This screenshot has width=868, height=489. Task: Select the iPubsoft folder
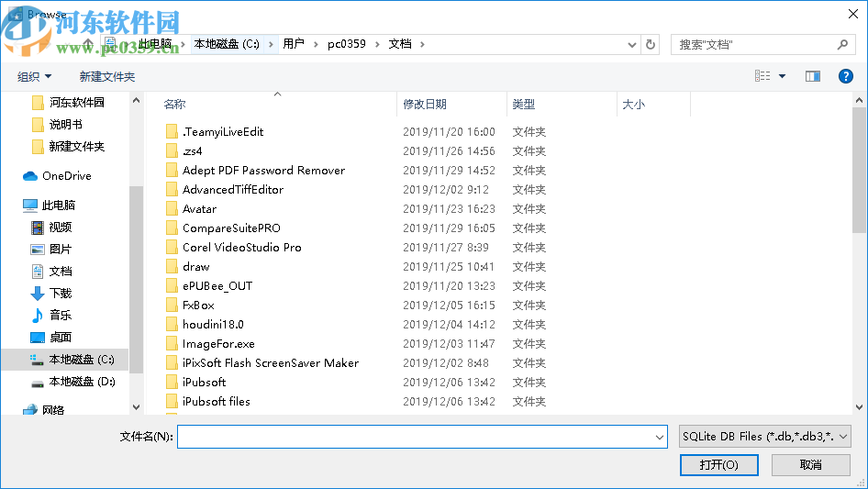196,383
